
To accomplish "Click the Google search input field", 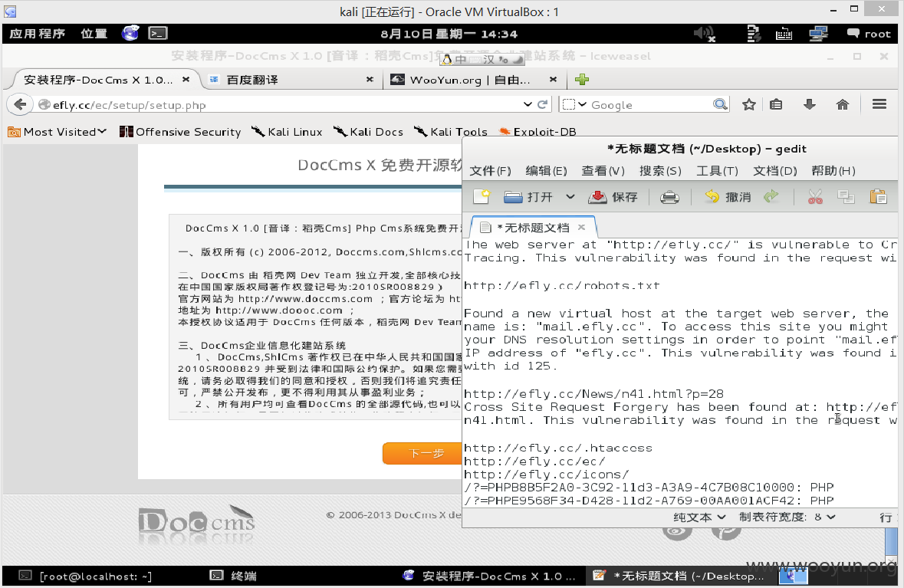I will [650, 105].
